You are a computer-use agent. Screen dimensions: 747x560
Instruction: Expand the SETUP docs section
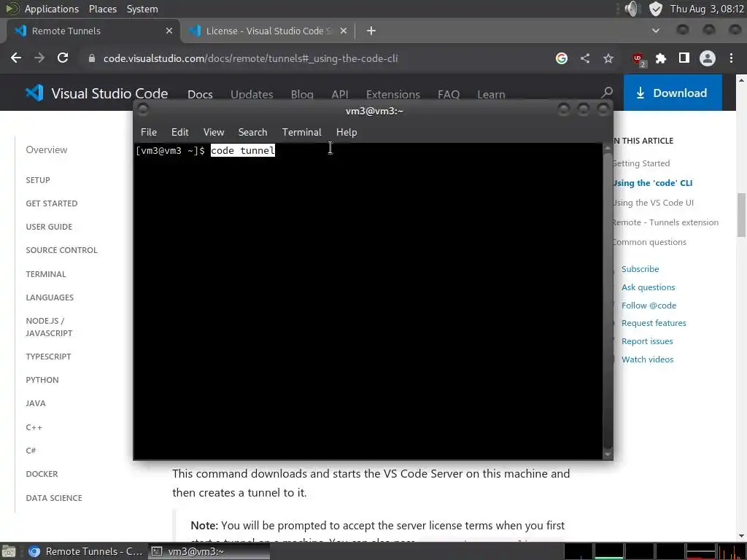click(x=38, y=180)
